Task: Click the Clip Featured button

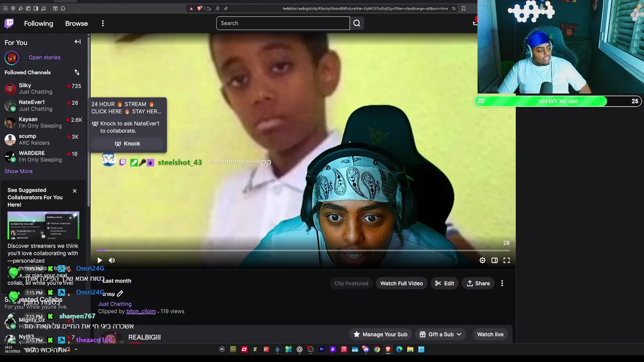Action: pyautogui.click(x=351, y=284)
